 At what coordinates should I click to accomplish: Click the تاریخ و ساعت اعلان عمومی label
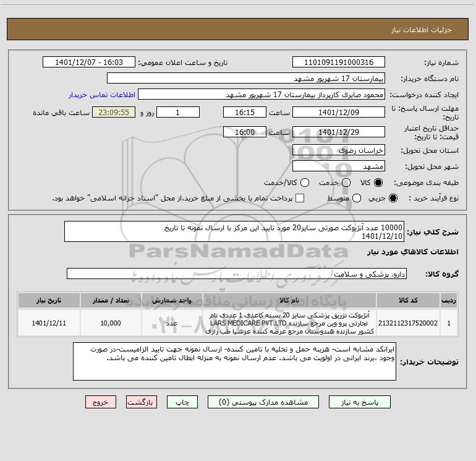click(x=183, y=62)
